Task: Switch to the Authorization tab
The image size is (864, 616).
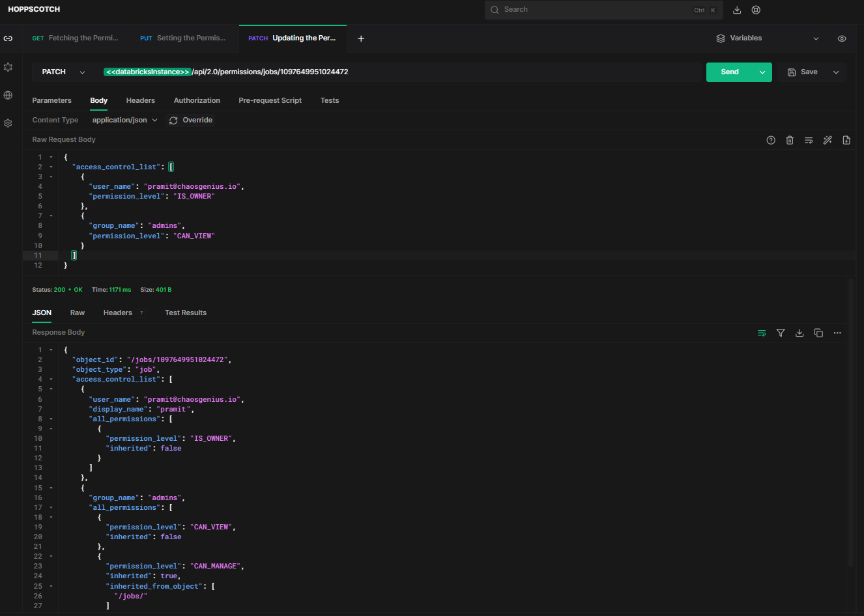Action: click(197, 101)
